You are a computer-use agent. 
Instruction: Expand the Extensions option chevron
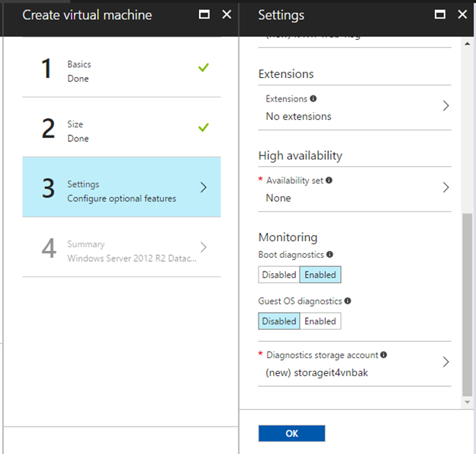pos(445,106)
